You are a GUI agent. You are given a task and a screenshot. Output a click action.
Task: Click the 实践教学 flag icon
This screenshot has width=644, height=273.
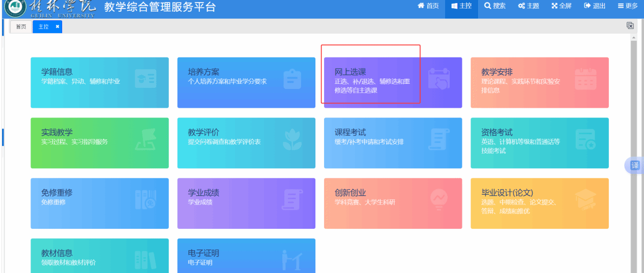coord(145,139)
